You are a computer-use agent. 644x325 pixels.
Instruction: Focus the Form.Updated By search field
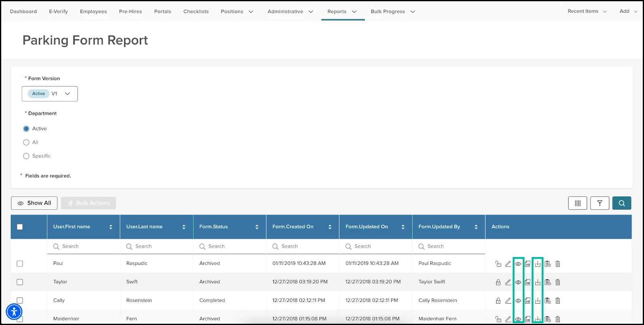449,247
